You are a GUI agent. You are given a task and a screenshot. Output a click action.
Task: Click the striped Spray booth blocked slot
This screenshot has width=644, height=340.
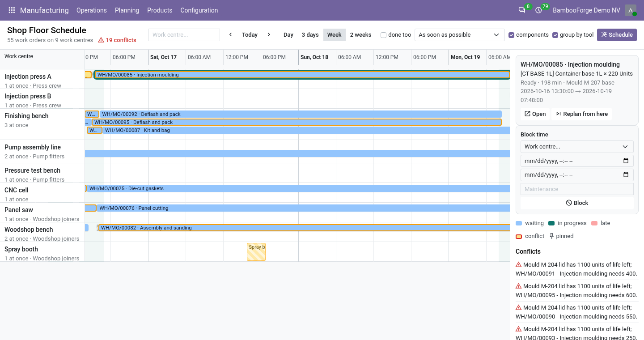point(256,252)
